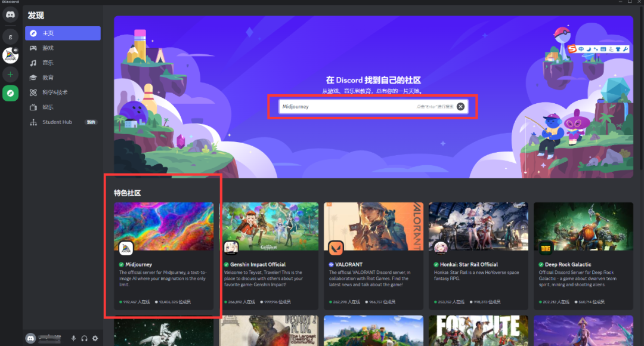The width and height of the screenshot is (644, 346).
Task: Toggle headphones deafen in user panel
Action: coord(84,338)
